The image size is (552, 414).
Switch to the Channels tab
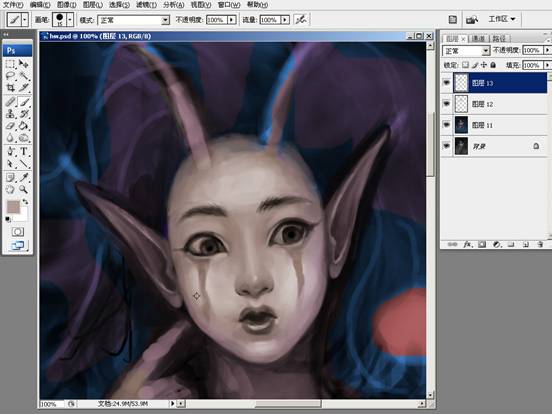[478, 38]
